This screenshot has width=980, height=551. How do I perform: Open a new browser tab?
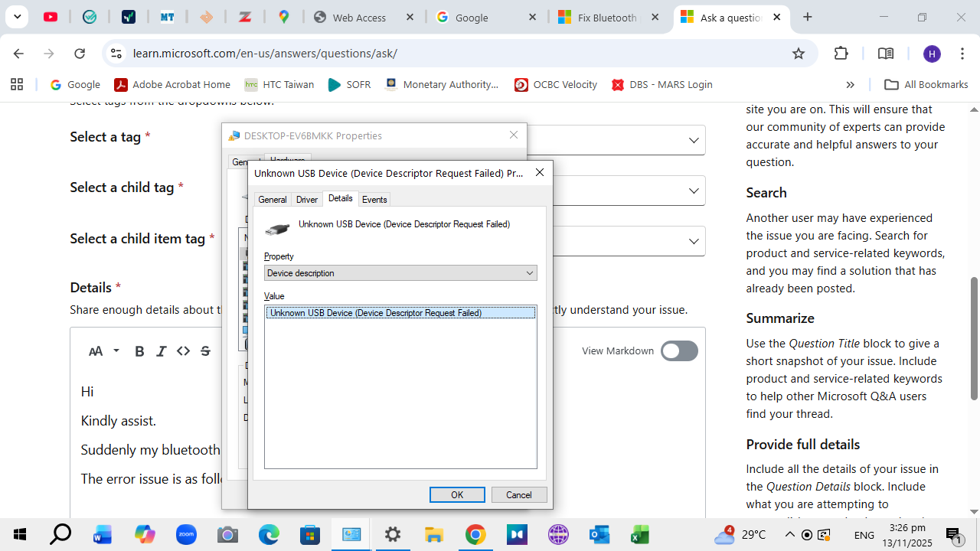pos(808,17)
